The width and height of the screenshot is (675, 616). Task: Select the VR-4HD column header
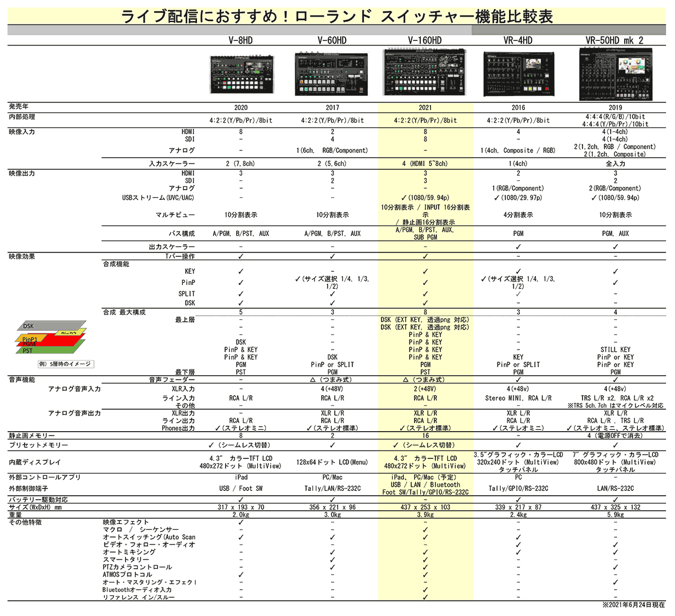[x=518, y=40]
